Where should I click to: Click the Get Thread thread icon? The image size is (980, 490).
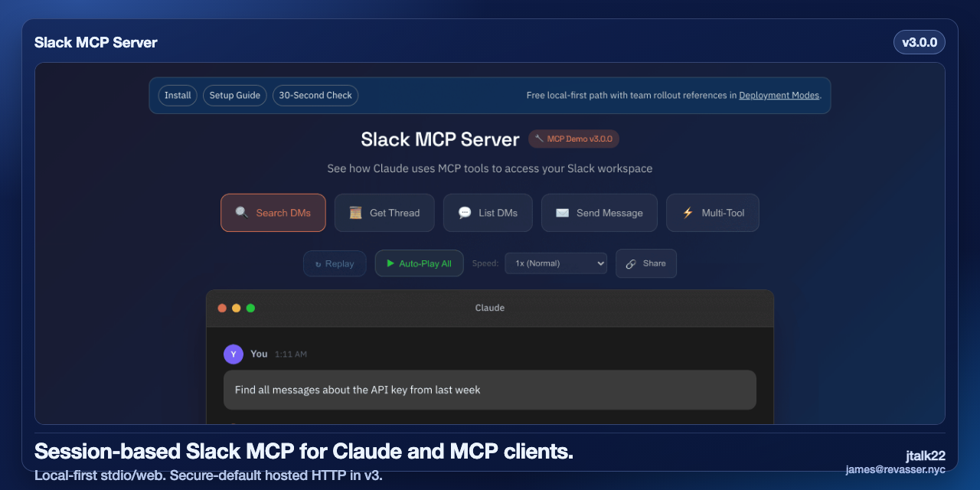click(x=354, y=212)
